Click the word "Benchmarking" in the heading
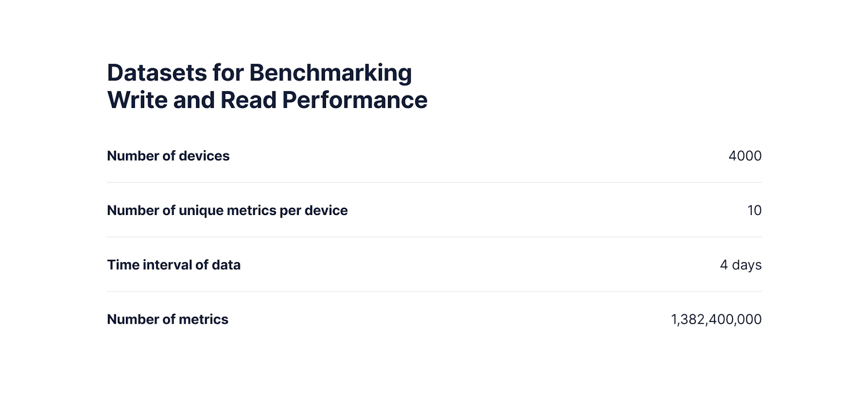 pyautogui.click(x=330, y=73)
